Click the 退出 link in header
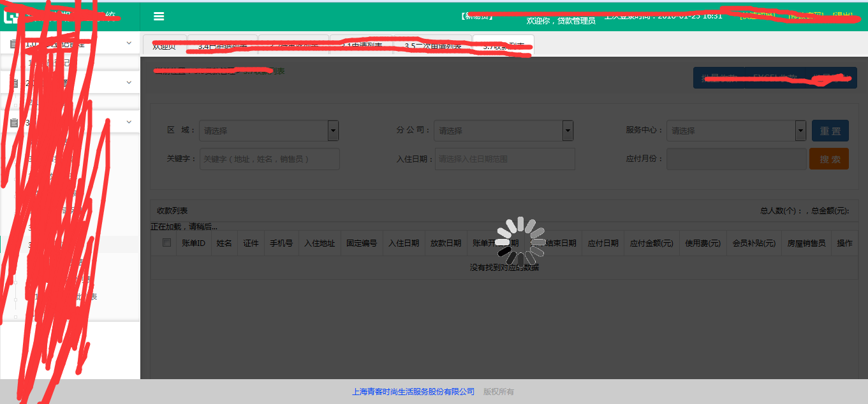This screenshot has width=868, height=404. coord(842,15)
